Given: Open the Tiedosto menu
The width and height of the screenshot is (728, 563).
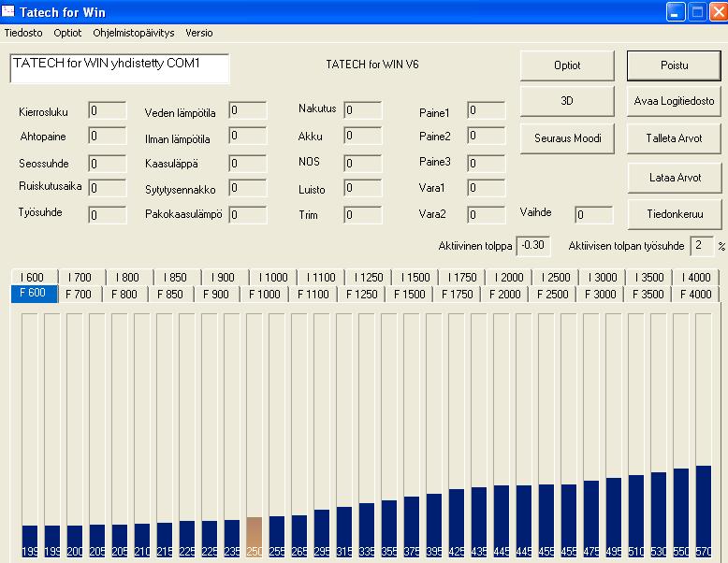Looking at the screenshot, I should 23,33.
